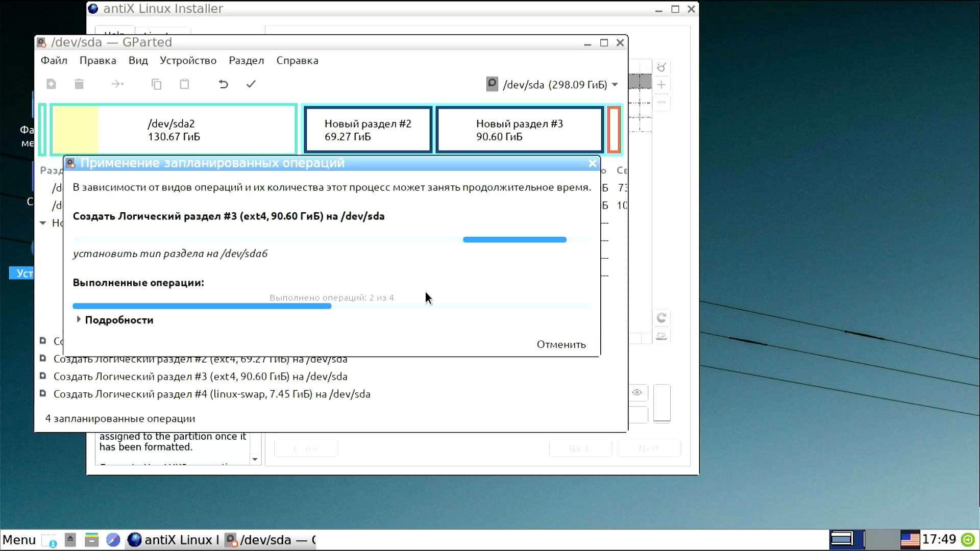Select Новый раздел #3 partition block
This screenshot has width=980, height=551.
[x=520, y=130]
